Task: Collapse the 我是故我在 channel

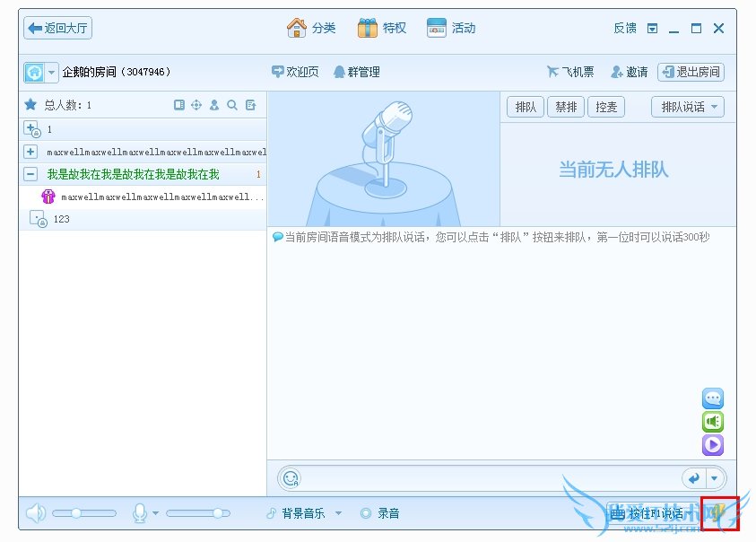Action: (30, 174)
